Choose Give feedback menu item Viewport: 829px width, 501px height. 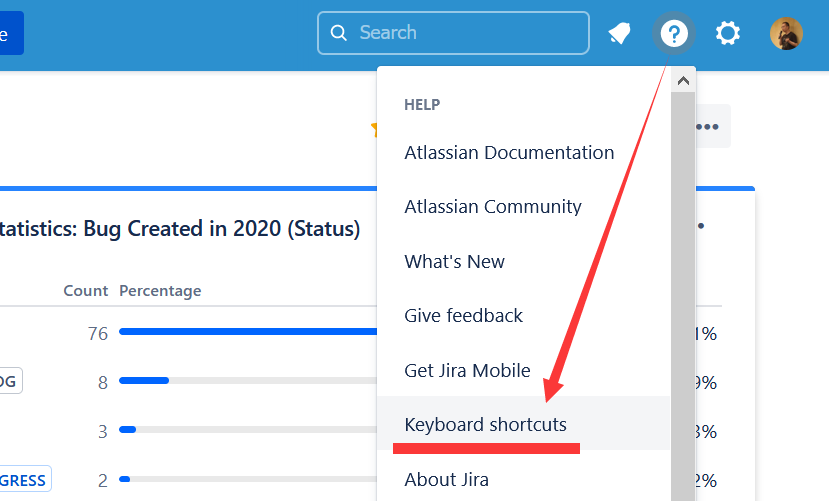pyautogui.click(x=463, y=316)
